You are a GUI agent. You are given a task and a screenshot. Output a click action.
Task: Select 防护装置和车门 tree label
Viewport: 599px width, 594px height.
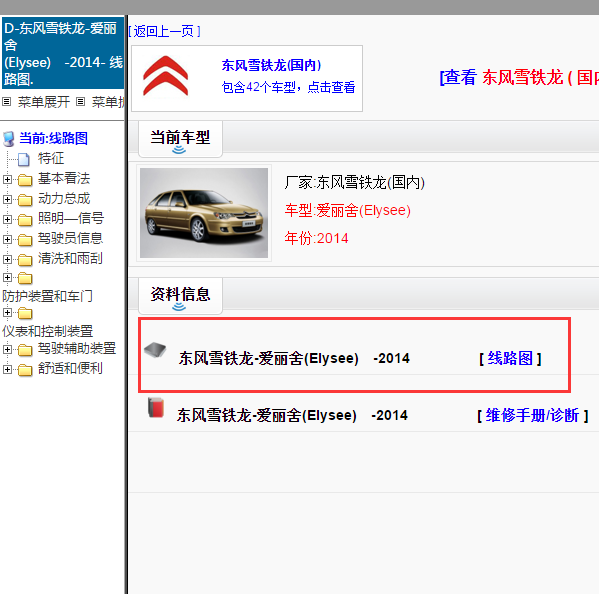pyautogui.click(x=47, y=296)
